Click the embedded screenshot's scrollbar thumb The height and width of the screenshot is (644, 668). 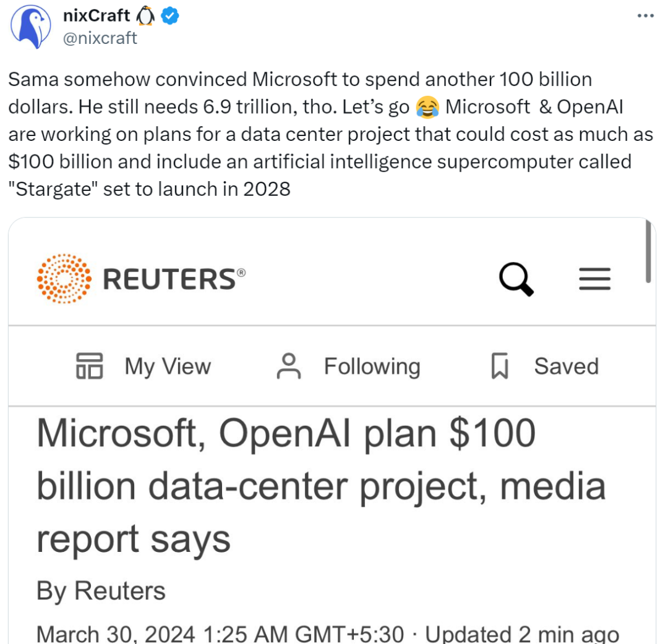pos(648,251)
